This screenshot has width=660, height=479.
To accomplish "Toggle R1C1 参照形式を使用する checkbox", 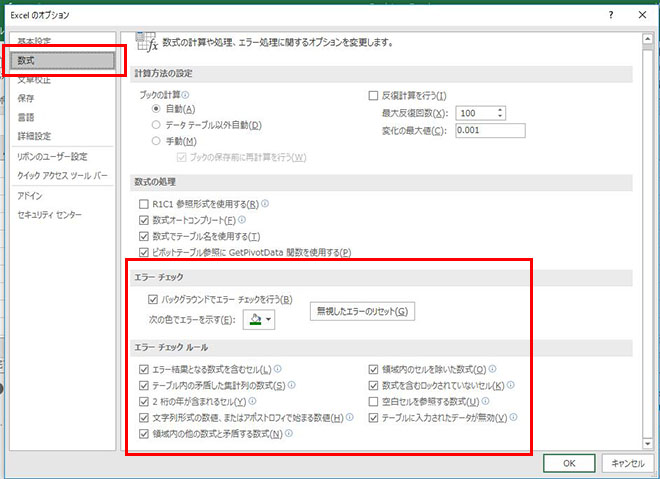I will [x=144, y=204].
